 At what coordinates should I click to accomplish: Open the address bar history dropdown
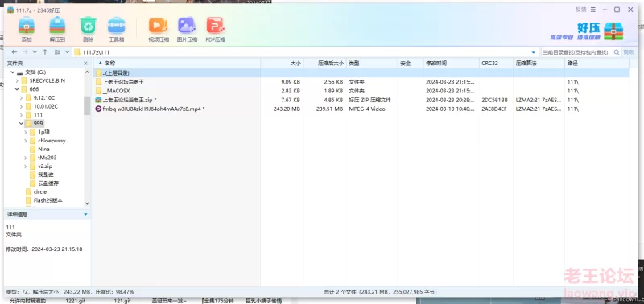[x=534, y=52]
